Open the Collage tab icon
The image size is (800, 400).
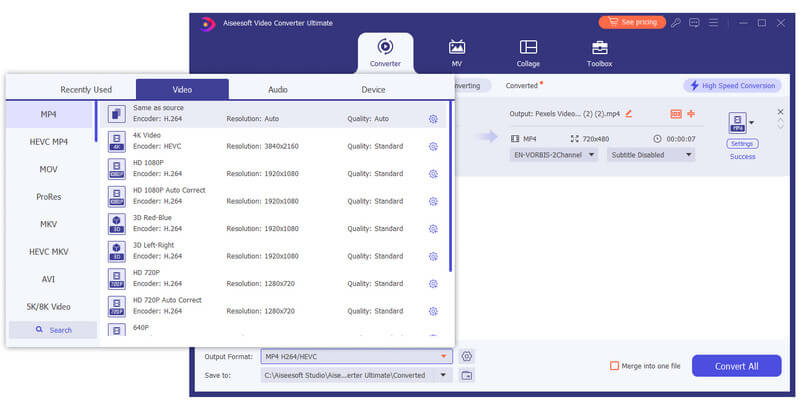pyautogui.click(x=528, y=47)
